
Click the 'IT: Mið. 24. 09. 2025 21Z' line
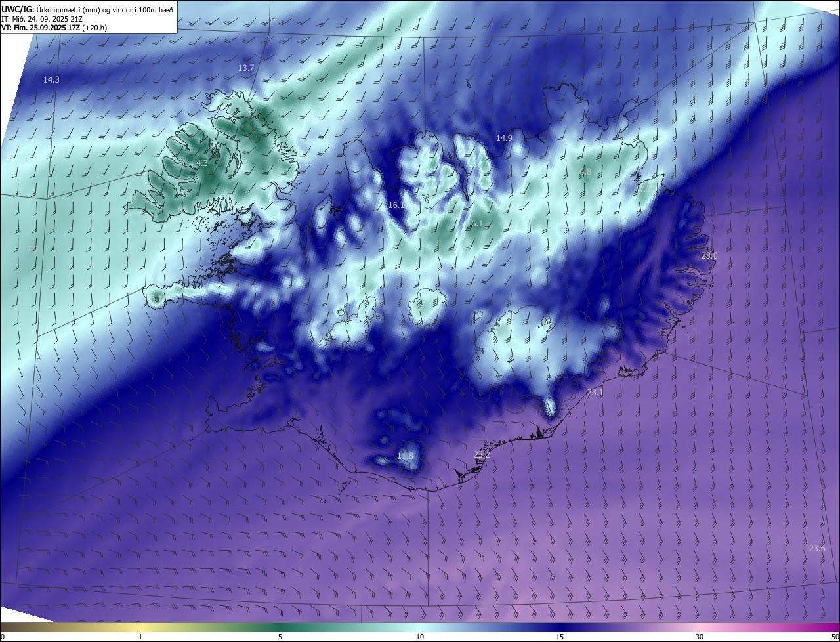tap(43, 18)
